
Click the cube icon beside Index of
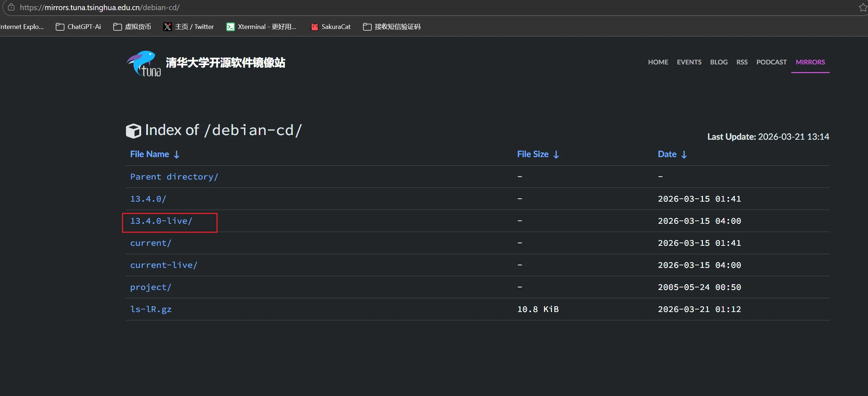point(133,130)
